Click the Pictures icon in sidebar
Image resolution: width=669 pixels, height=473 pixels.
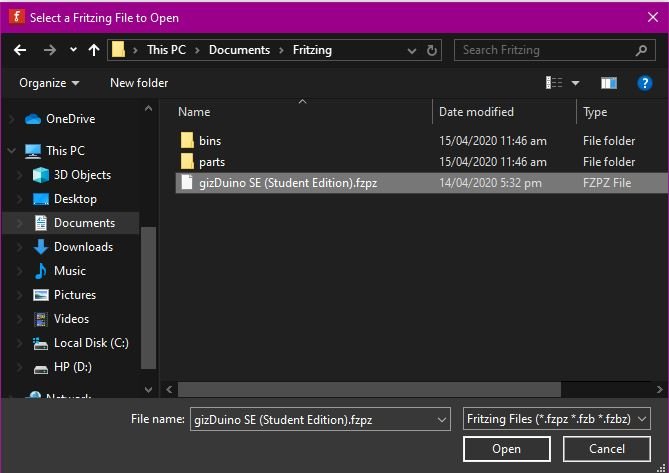point(41,295)
